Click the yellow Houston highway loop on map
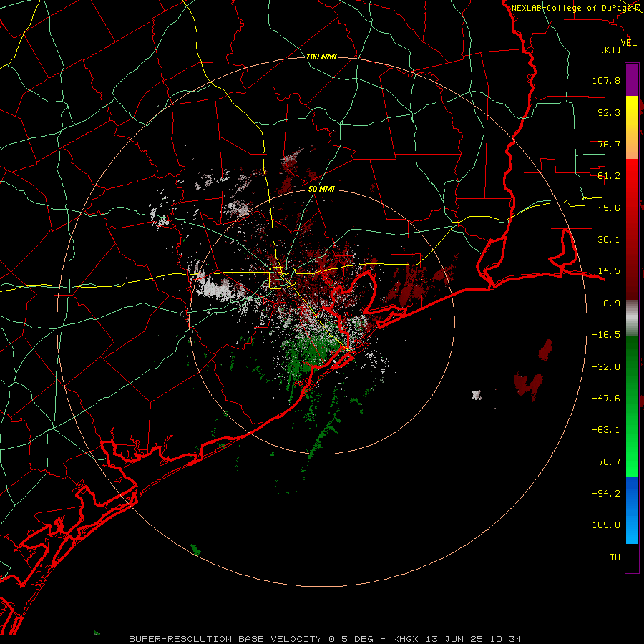The width and height of the screenshot is (644, 644). pos(283,278)
